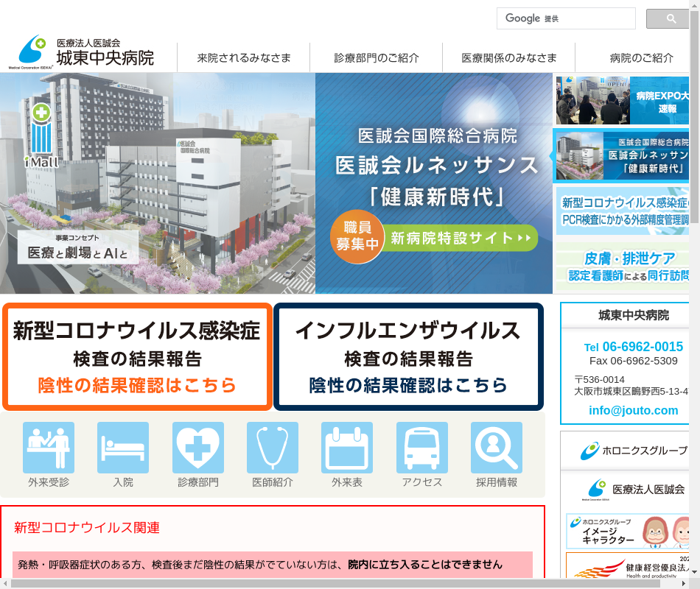Select the 診療部門 heart cross icon

pyautogui.click(x=198, y=448)
